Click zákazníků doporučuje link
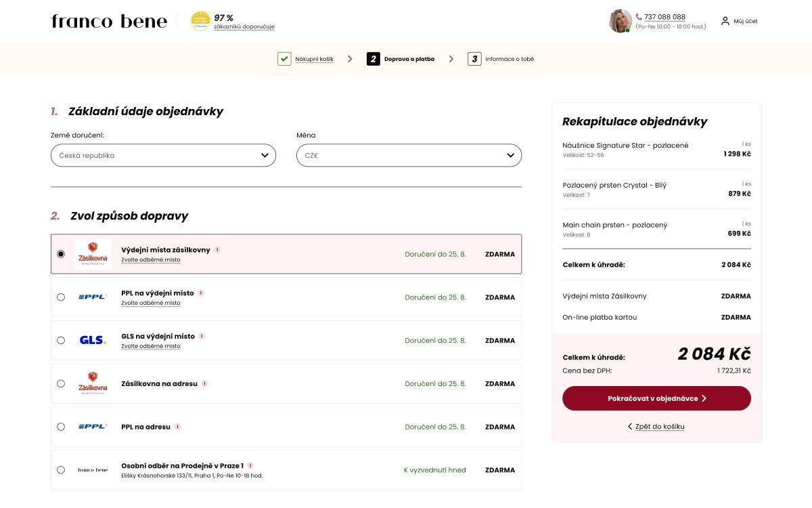 244,27
